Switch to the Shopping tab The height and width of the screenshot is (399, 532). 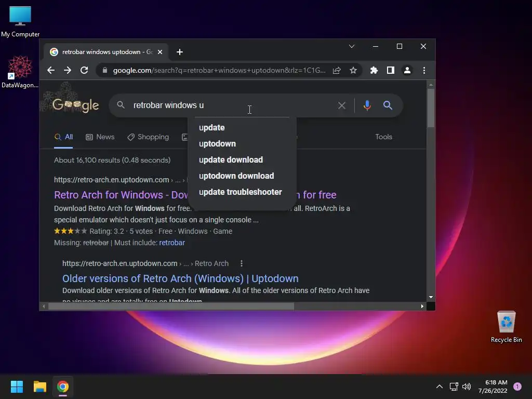(148, 137)
